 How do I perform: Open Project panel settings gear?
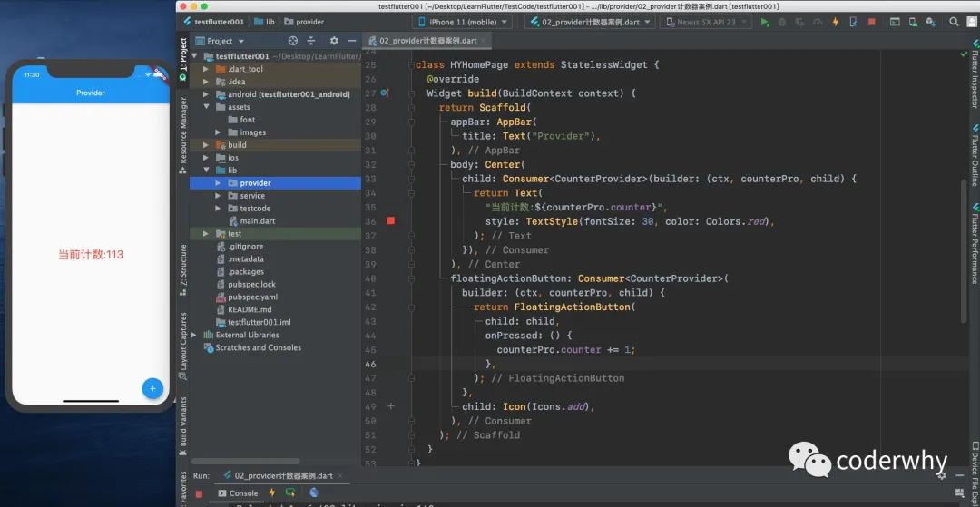pyautogui.click(x=334, y=41)
